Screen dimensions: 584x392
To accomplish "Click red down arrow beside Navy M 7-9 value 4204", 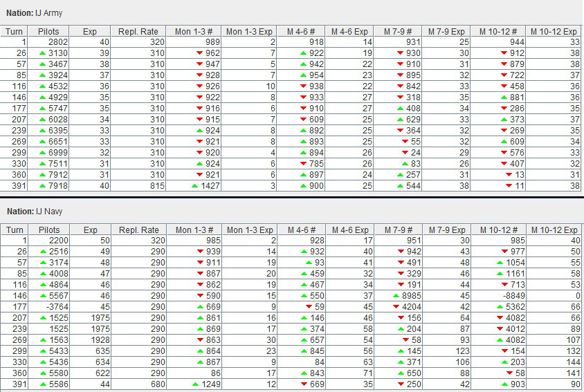I will tap(396, 307).
